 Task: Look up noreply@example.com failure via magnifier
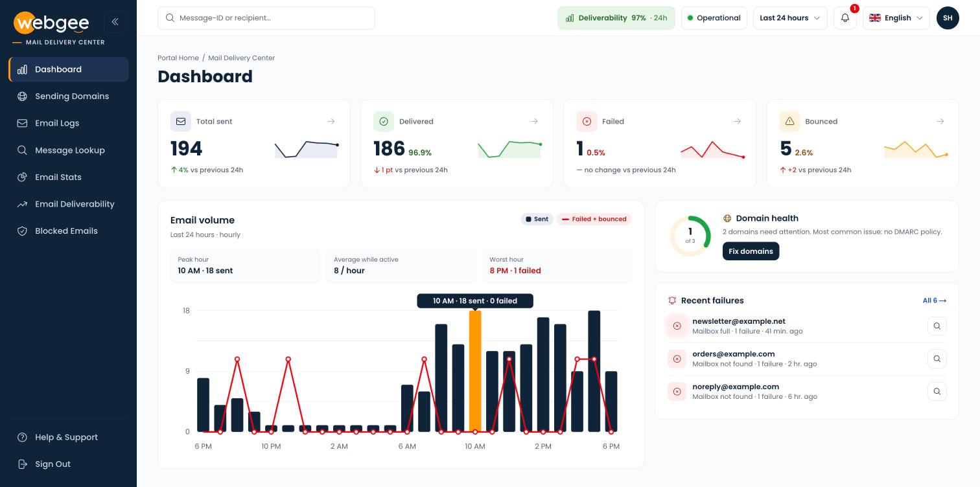click(x=937, y=391)
